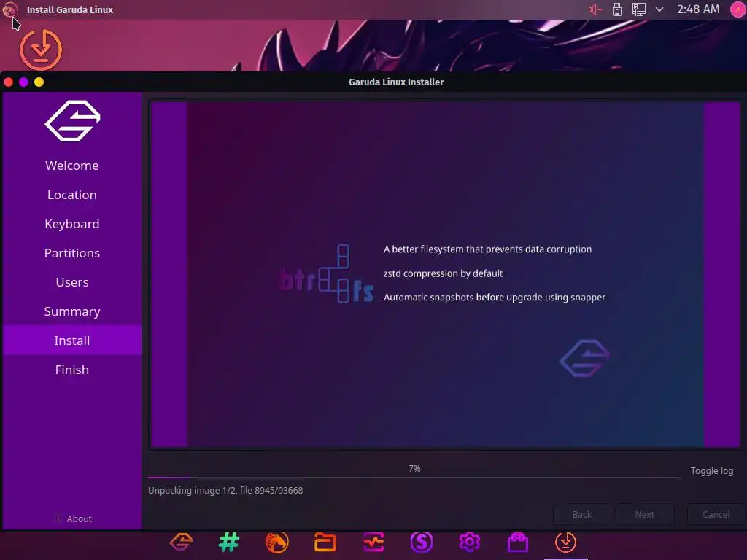Close the installer with red window button
747x560 pixels.
coord(8,82)
